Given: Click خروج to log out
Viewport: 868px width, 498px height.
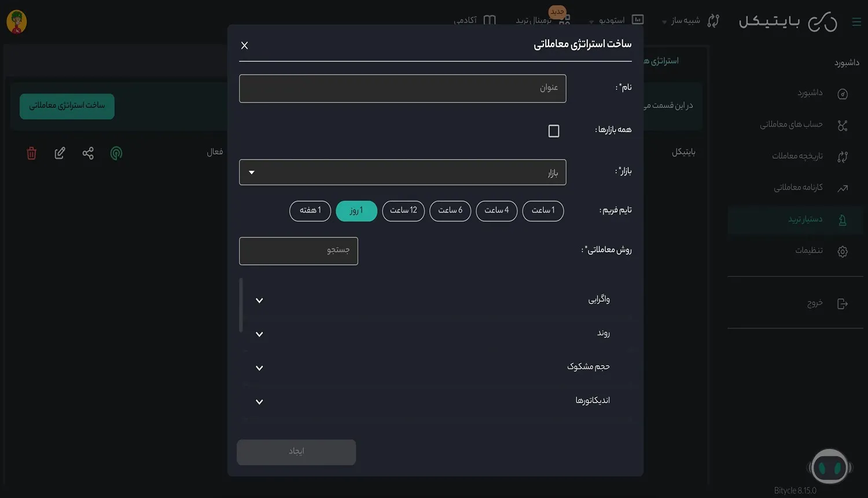Looking at the screenshot, I should pyautogui.click(x=815, y=303).
